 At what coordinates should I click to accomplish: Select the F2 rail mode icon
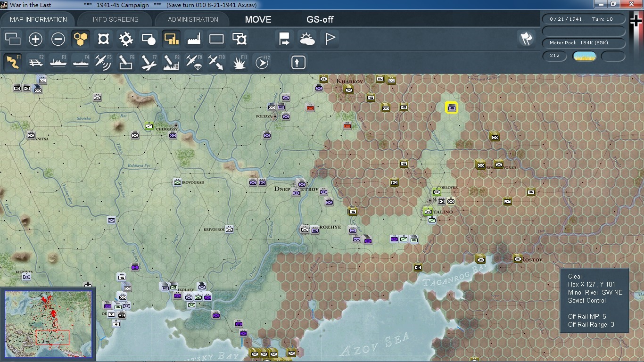tap(35, 62)
